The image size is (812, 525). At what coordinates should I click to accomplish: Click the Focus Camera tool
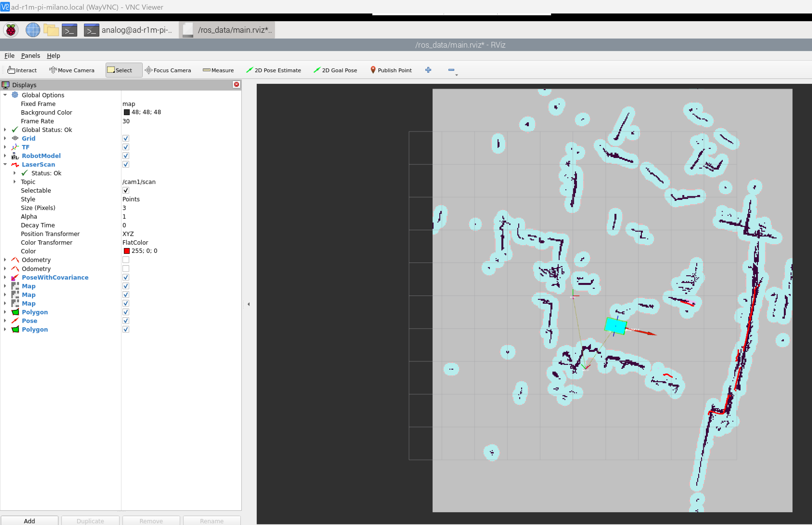[x=168, y=70]
